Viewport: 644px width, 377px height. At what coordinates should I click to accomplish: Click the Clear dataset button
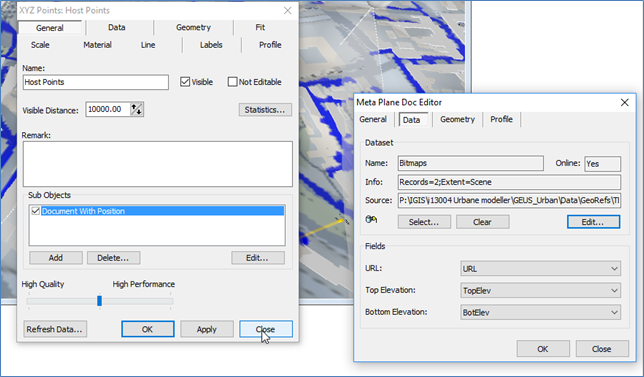pos(483,222)
